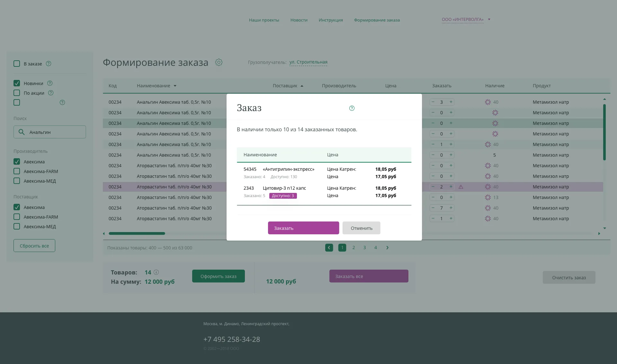
Task: Open Инструкция in top navigation
Action: click(x=331, y=20)
